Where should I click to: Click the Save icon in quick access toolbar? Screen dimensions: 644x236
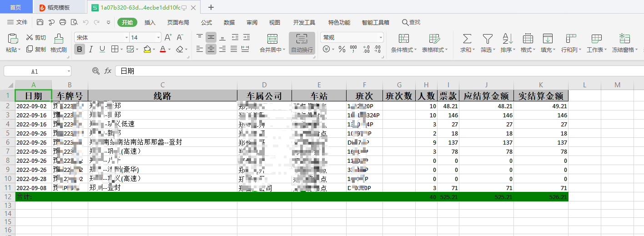click(40, 22)
